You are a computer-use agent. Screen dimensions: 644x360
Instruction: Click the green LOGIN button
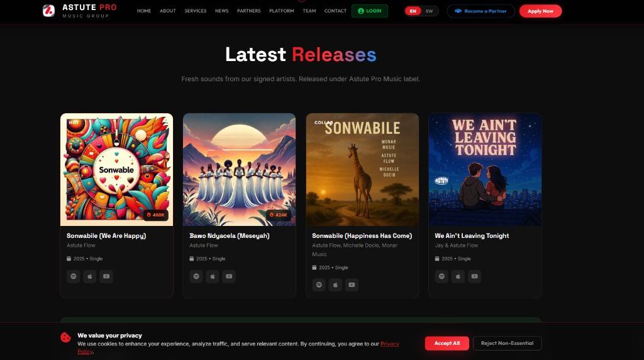pyautogui.click(x=370, y=11)
